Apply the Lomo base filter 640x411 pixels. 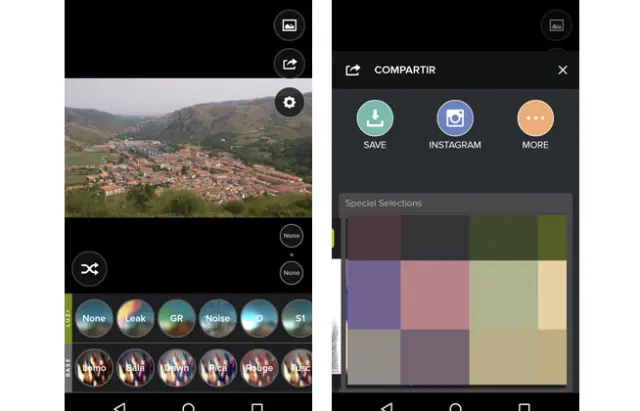click(95, 367)
